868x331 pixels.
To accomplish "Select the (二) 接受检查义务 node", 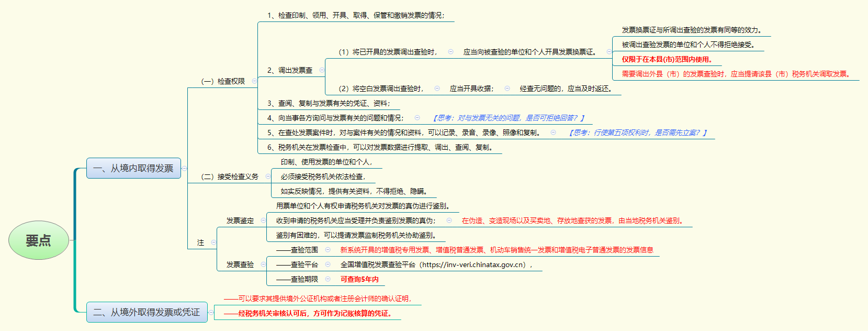I will click(230, 176).
